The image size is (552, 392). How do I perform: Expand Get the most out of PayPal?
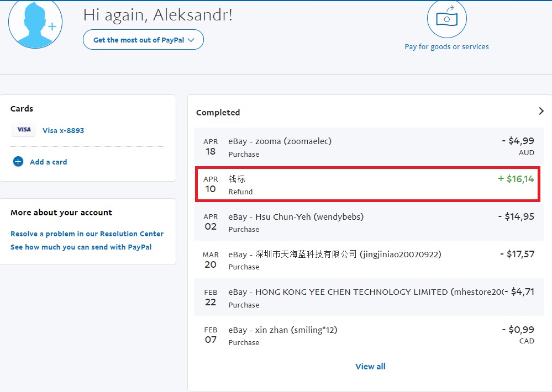143,40
